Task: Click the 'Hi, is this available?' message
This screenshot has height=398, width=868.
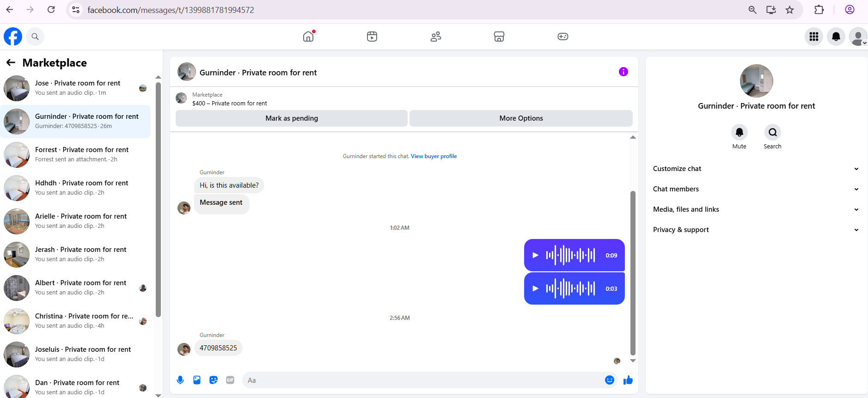Action: (x=229, y=185)
